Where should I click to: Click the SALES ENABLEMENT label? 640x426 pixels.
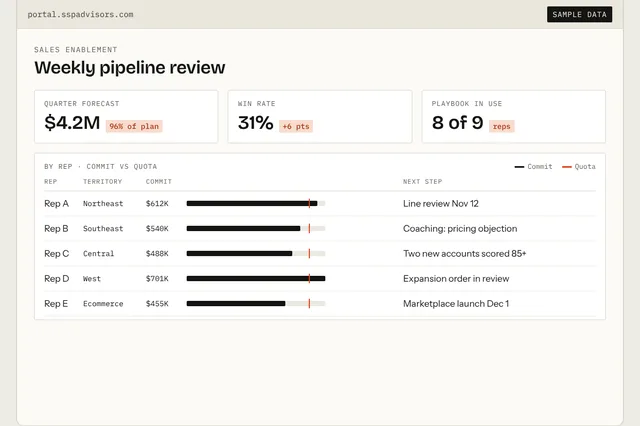point(76,49)
